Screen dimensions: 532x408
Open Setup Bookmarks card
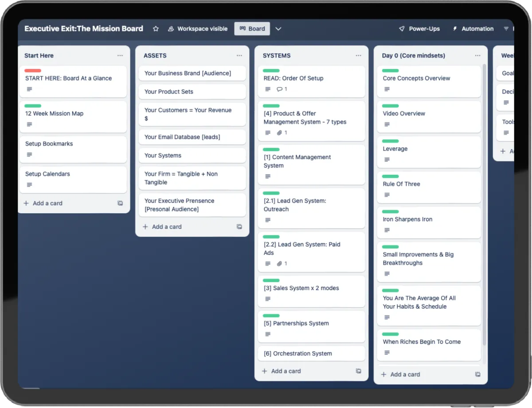[x=73, y=149]
